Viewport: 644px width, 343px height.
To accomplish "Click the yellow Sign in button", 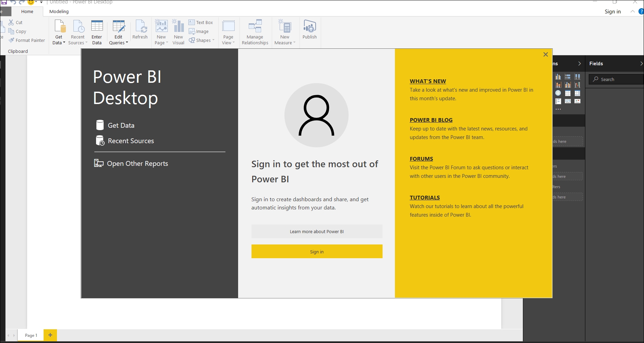I will (x=317, y=251).
